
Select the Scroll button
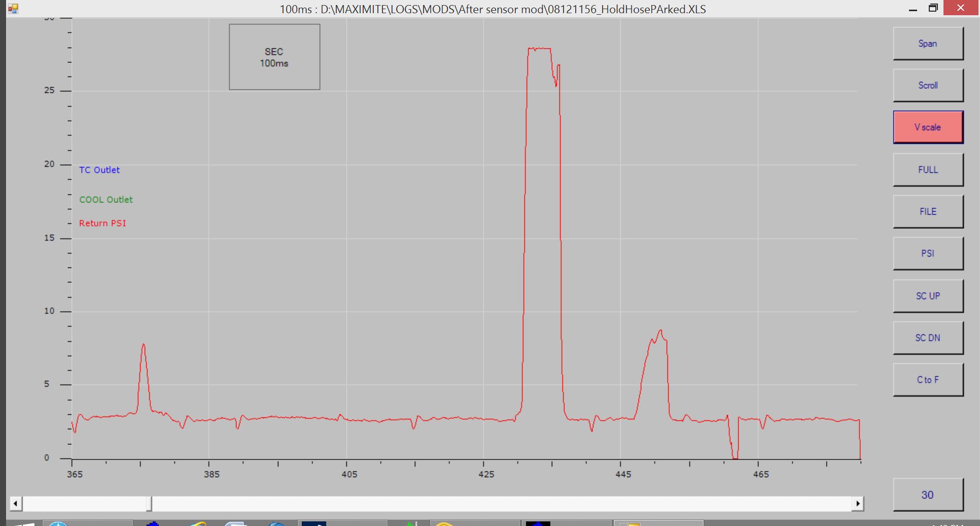[x=928, y=85]
